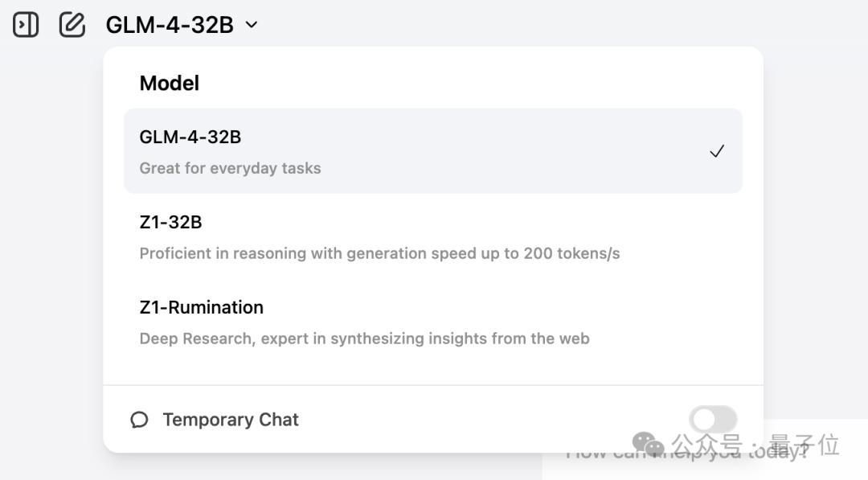Start a new chat with pencil icon

pyautogui.click(x=72, y=24)
